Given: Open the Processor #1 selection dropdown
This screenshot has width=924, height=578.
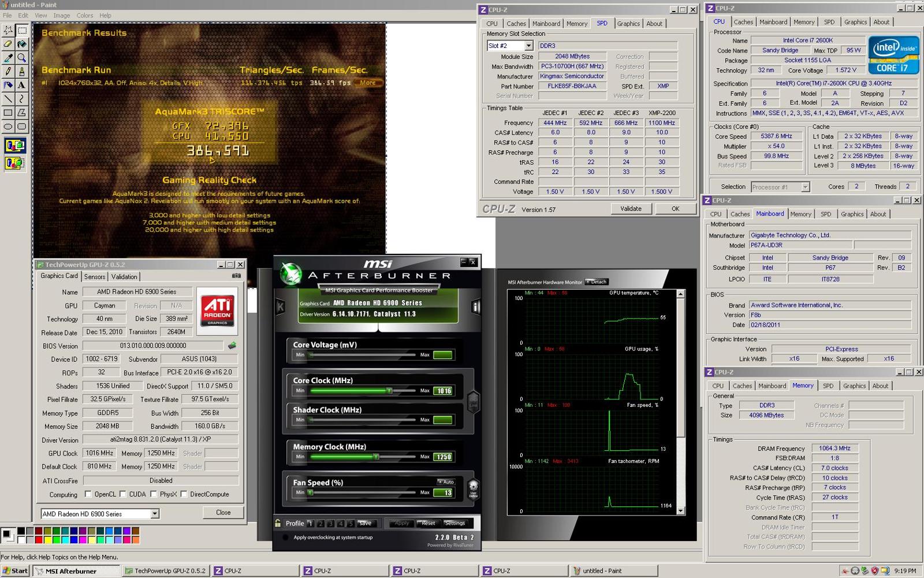Looking at the screenshot, I should tap(805, 187).
